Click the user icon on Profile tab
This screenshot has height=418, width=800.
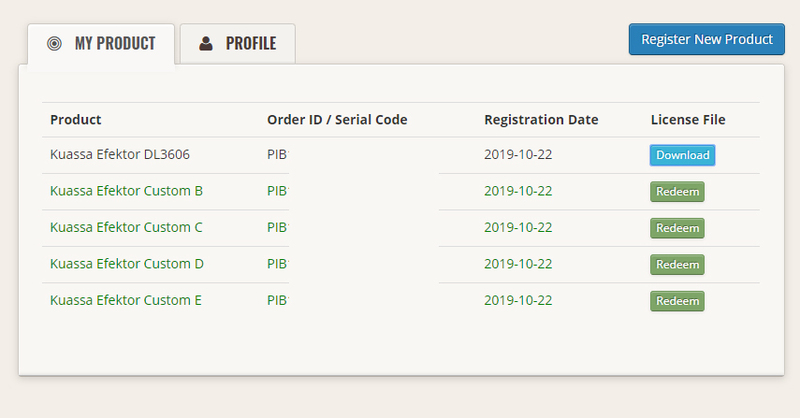[x=206, y=44]
